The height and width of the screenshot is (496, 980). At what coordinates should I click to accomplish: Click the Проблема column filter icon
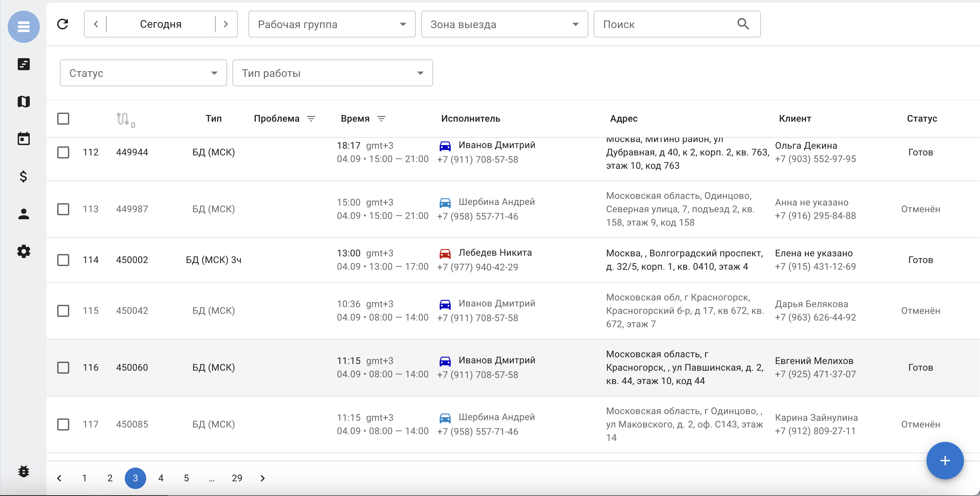point(311,119)
